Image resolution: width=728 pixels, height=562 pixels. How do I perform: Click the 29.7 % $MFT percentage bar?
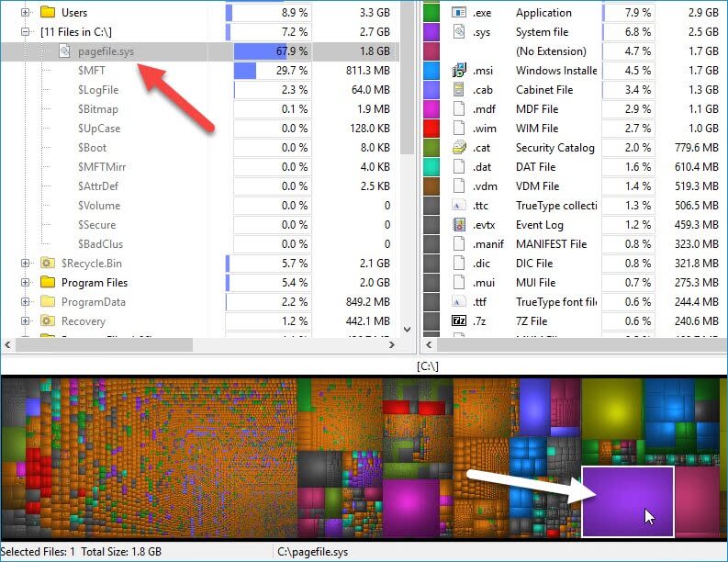pyautogui.click(x=273, y=71)
